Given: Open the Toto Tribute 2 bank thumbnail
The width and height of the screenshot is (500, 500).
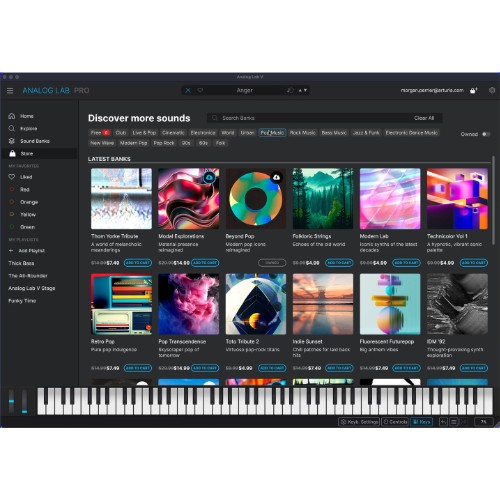Looking at the screenshot, I should (x=256, y=304).
